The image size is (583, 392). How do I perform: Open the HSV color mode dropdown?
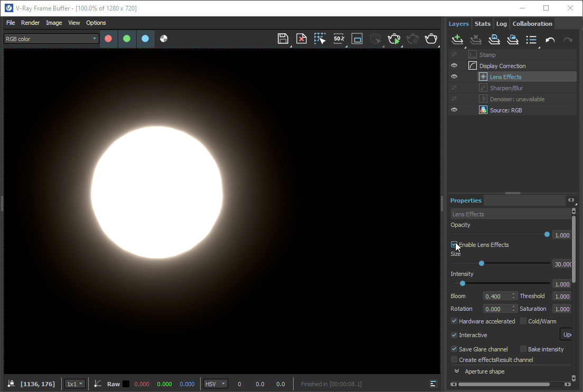coord(215,384)
